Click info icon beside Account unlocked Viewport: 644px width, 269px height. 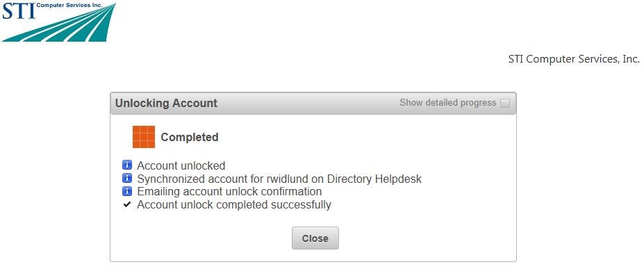click(x=127, y=165)
